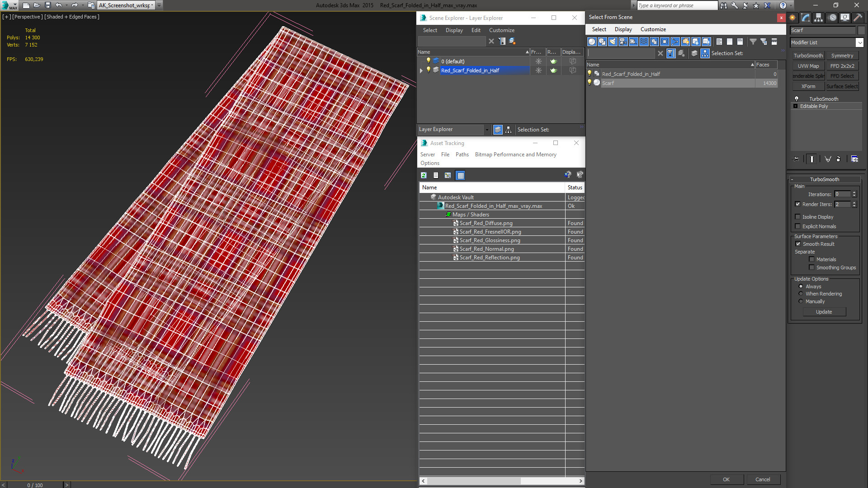
Task: Click Configure Modifier Sets icon
Action: point(854,159)
